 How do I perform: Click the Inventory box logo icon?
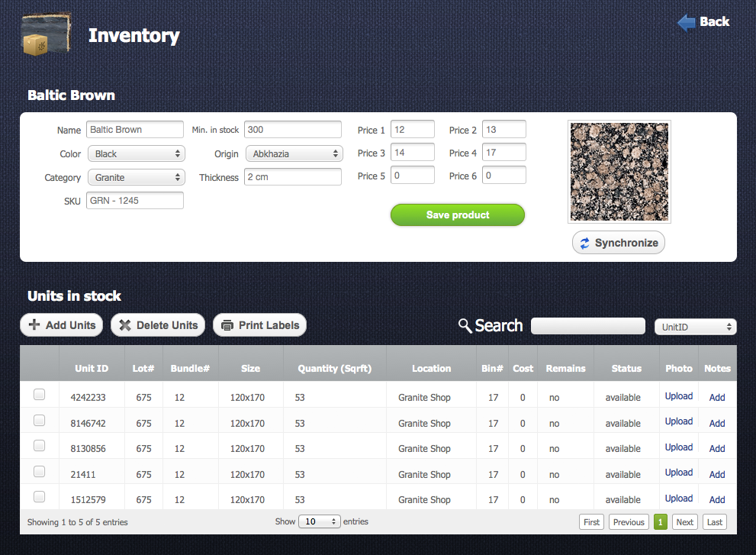pyautogui.click(x=46, y=34)
